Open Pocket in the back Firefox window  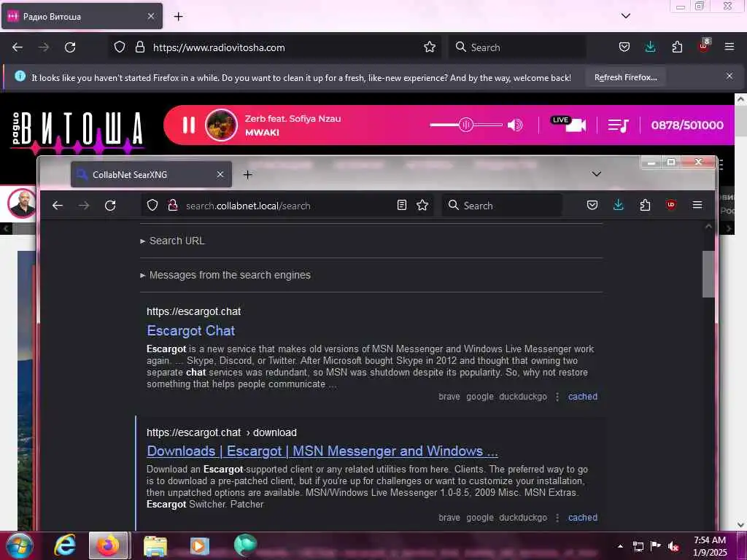[624, 47]
